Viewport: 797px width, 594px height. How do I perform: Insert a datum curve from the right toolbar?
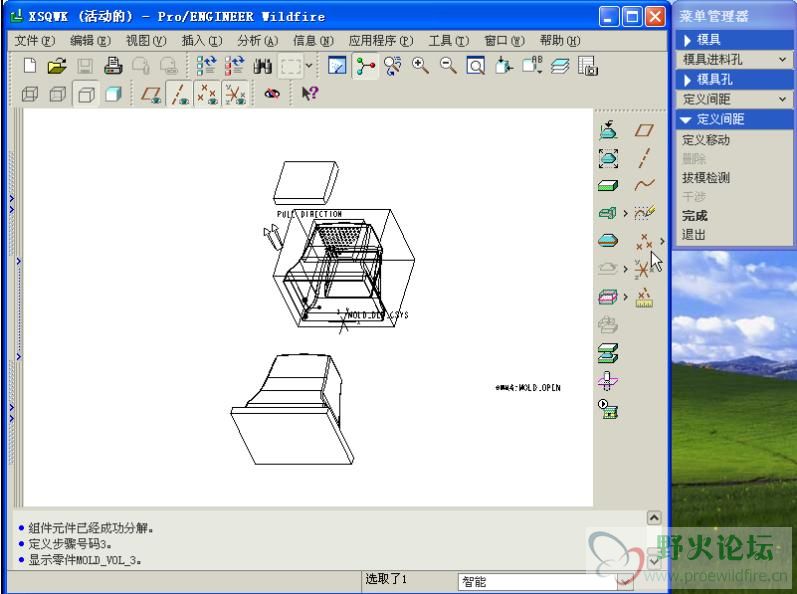point(644,185)
